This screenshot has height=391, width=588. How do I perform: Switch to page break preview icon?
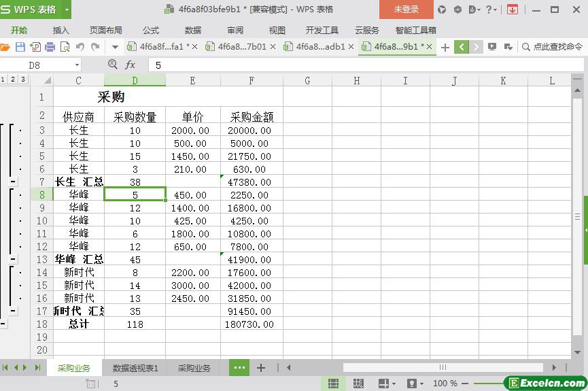tap(358, 384)
